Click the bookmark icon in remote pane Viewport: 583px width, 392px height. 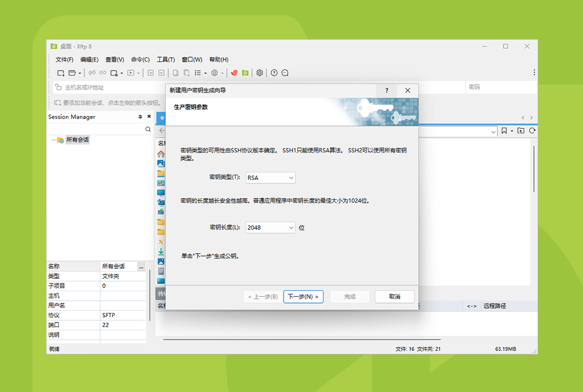coord(504,131)
